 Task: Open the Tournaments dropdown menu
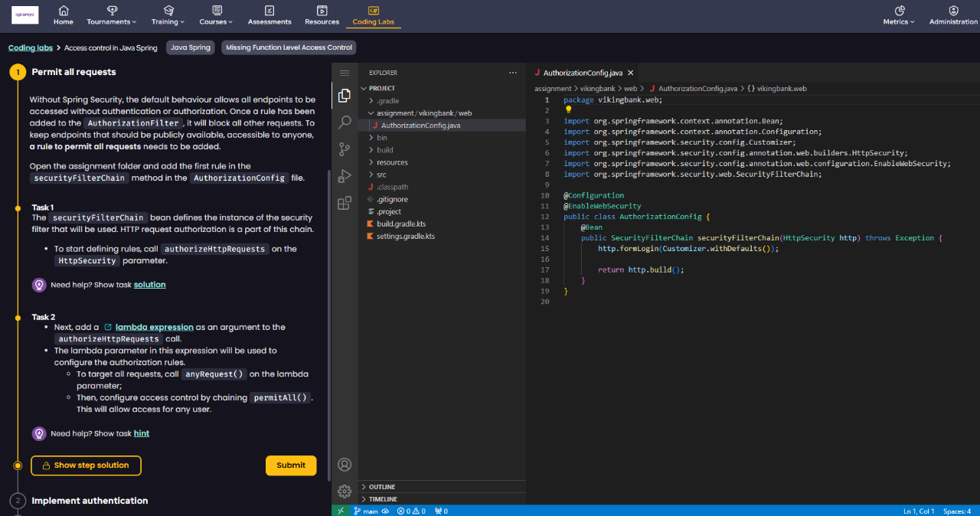click(x=112, y=15)
